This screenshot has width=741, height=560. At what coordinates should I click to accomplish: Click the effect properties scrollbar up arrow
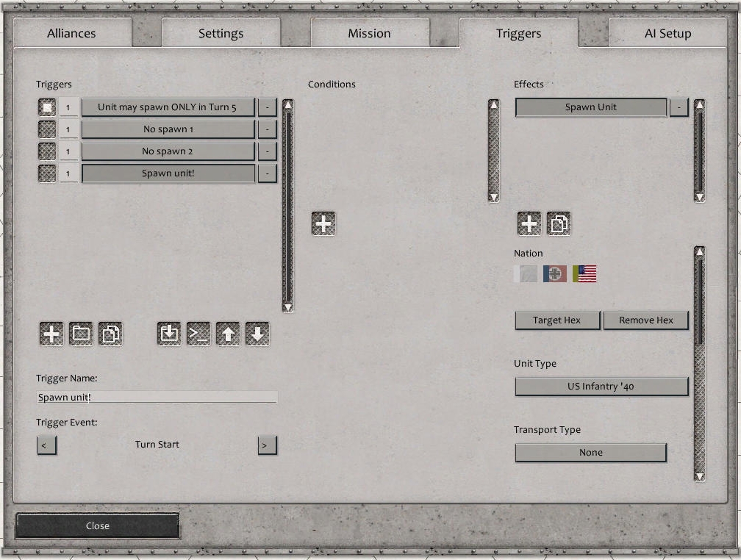700,251
